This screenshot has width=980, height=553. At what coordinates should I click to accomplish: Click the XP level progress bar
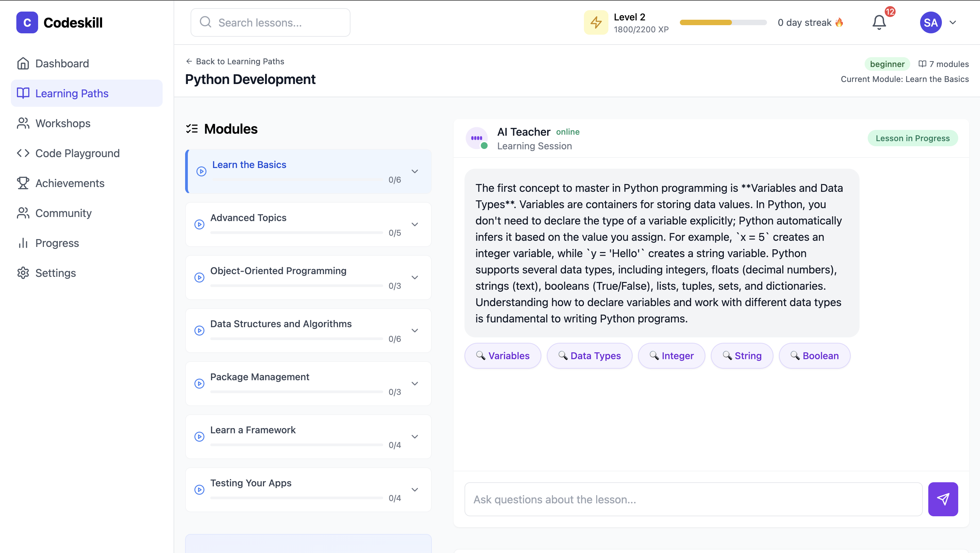click(723, 22)
